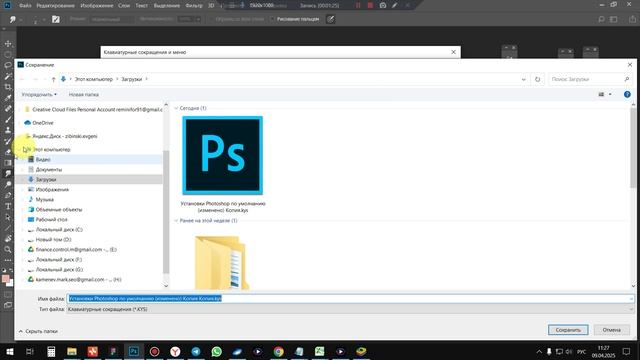The width and height of the screenshot is (640, 360).
Task: Open the 'Фильтр' menu
Action: coord(194,6)
